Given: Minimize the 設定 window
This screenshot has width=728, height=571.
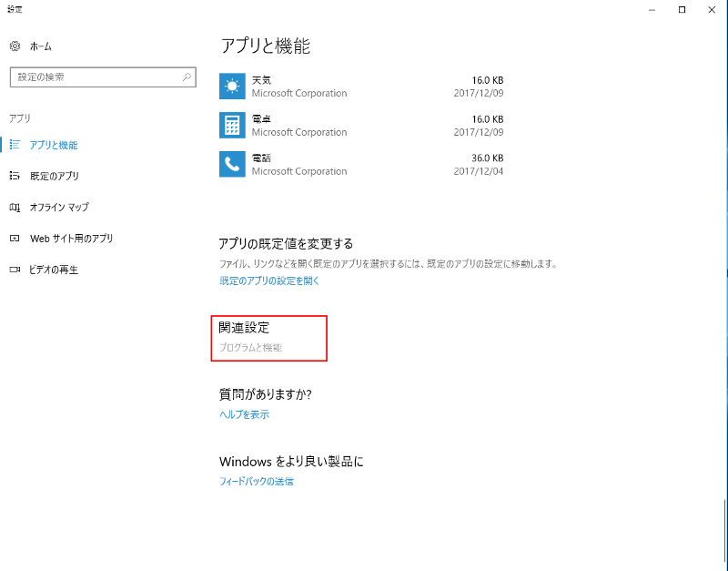Looking at the screenshot, I should pos(652,10).
